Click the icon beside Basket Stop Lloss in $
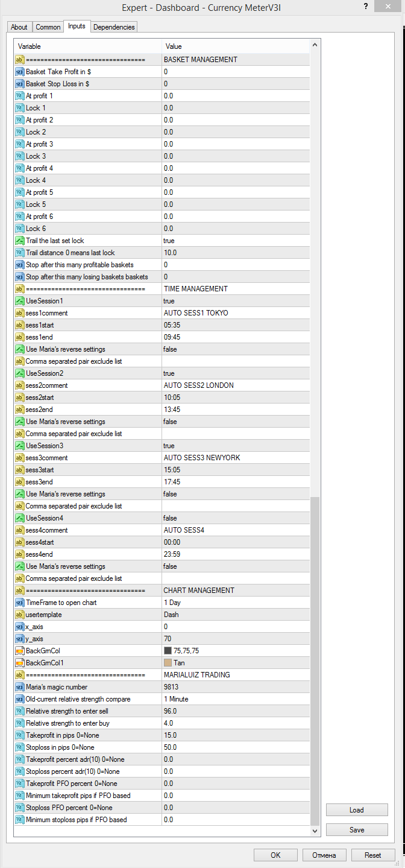This screenshot has height=868, width=405. pos(19,84)
